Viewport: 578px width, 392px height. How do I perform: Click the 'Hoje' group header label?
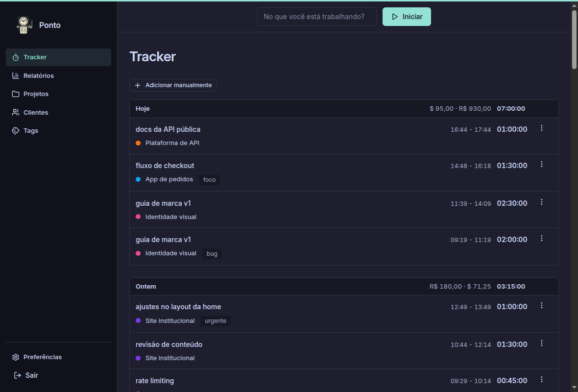coord(143,109)
